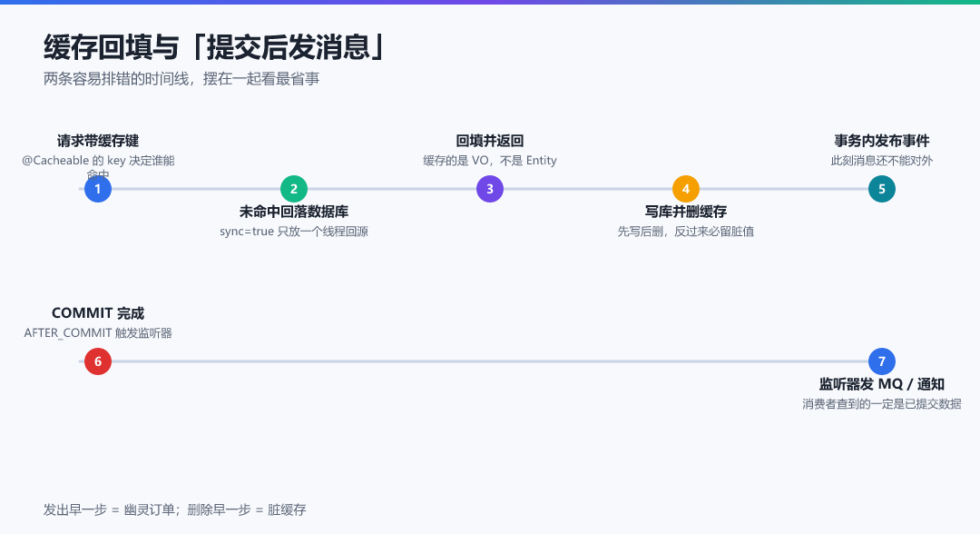Click step heading 未命中回落数据库
The height and width of the screenshot is (534, 980).
click(294, 212)
